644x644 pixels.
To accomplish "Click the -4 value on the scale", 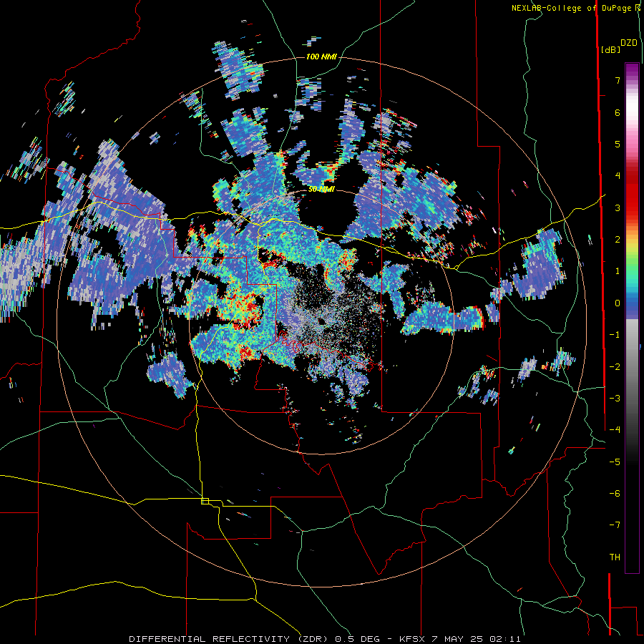I will click(615, 430).
